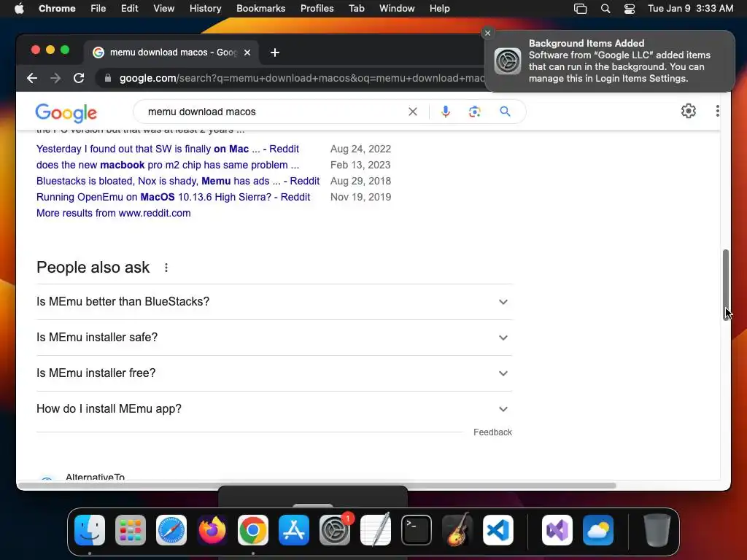Image resolution: width=747 pixels, height=560 pixels.
Task: Open Visual Studio from the dock
Action: (x=557, y=530)
